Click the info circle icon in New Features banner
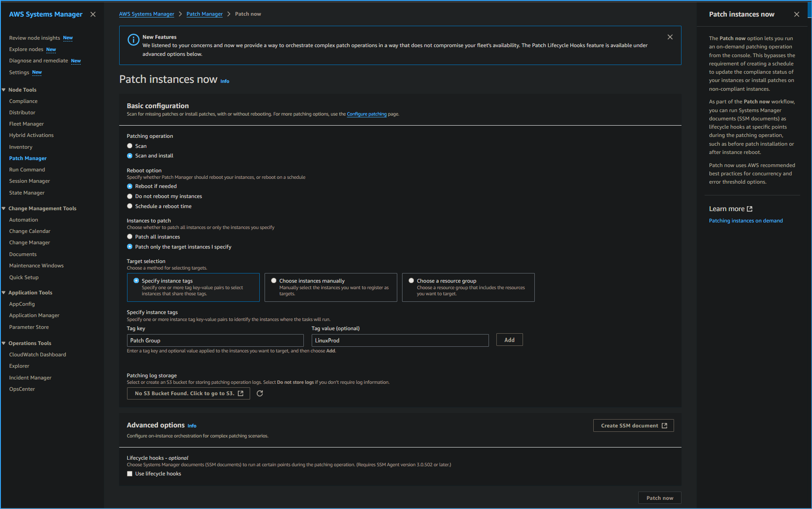Viewport: 812px width, 509px height. 134,40
